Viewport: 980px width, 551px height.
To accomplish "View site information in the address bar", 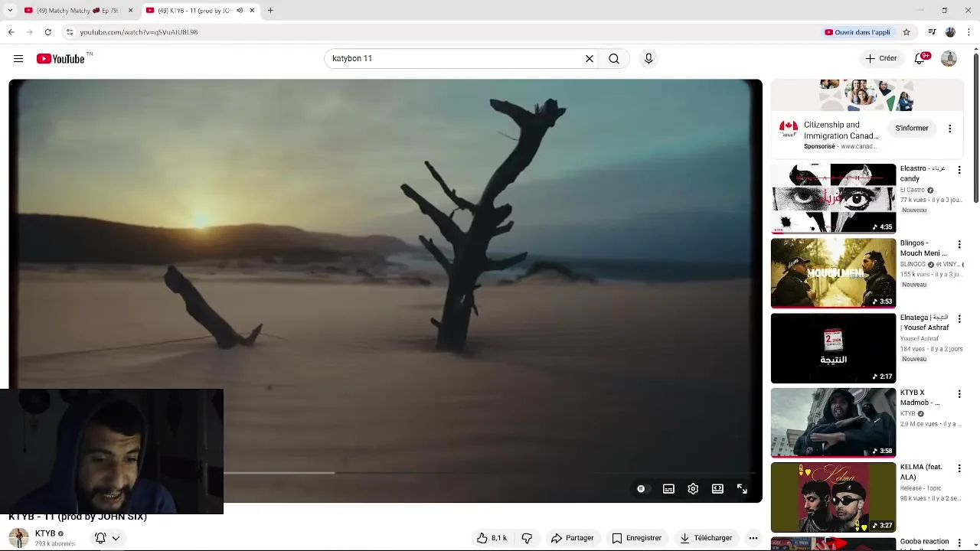I will (70, 32).
